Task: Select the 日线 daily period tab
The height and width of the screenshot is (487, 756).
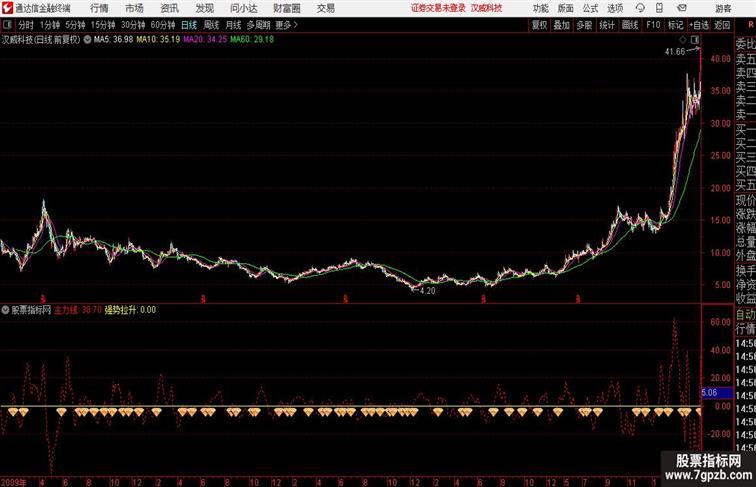Action: tap(189, 25)
